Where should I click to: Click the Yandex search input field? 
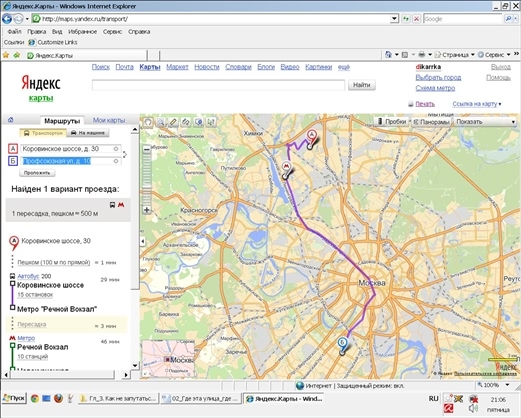(218, 85)
